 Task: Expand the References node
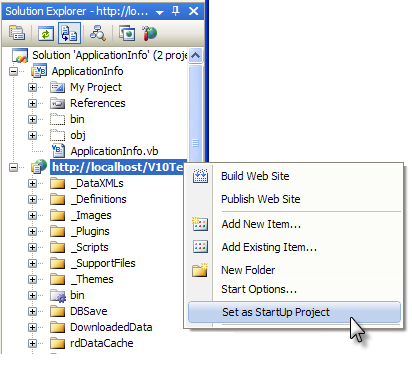[32, 103]
